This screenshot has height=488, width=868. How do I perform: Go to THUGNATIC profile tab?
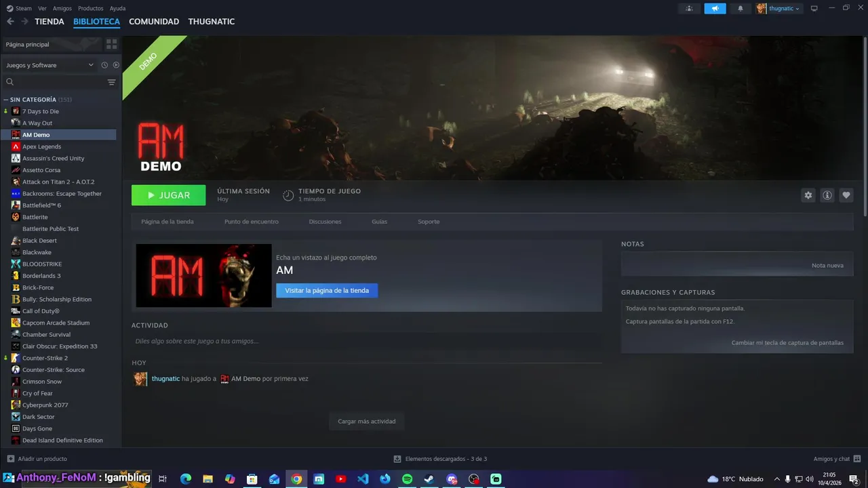[x=212, y=22]
